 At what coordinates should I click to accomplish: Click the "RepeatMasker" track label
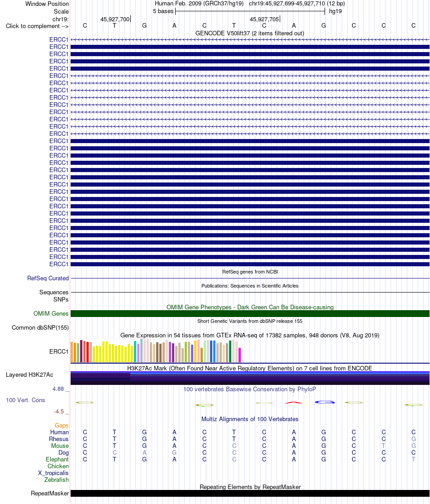coord(50,494)
